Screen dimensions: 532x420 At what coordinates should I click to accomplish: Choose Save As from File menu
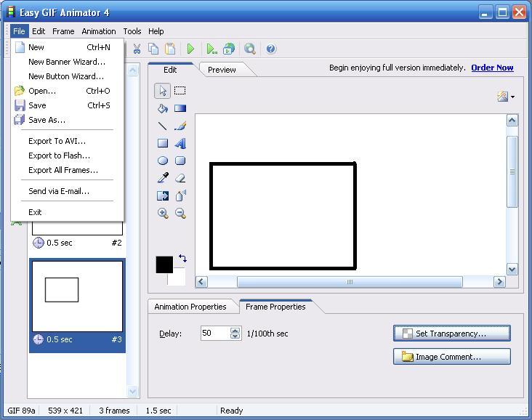[x=67, y=120]
